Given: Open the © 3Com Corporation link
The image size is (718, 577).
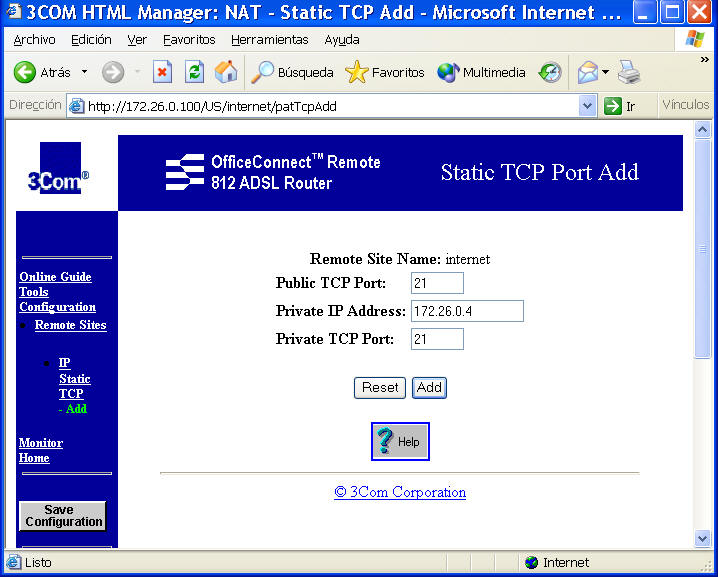Looking at the screenshot, I should 400,492.
